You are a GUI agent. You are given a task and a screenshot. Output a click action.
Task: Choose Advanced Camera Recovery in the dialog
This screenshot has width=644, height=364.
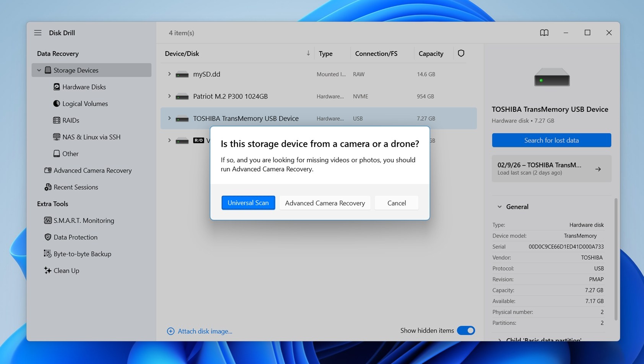click(x=325, y=203)
